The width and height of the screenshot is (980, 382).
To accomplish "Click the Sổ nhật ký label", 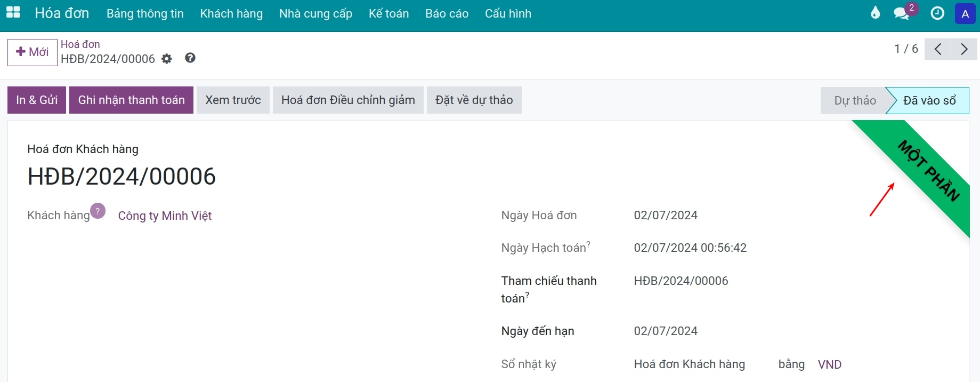I will [x=529, y=364].
